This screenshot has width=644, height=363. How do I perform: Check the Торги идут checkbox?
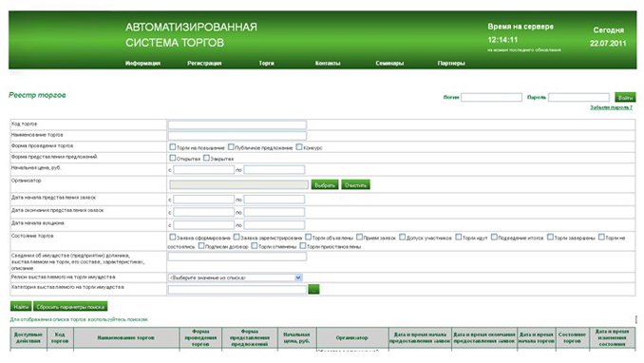[459, 237]
